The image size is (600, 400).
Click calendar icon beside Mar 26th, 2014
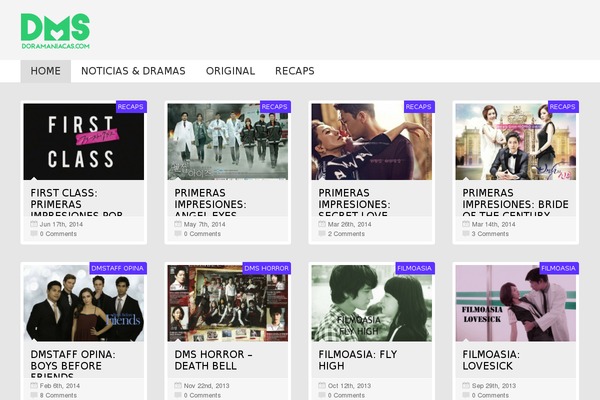pos(322,224)
